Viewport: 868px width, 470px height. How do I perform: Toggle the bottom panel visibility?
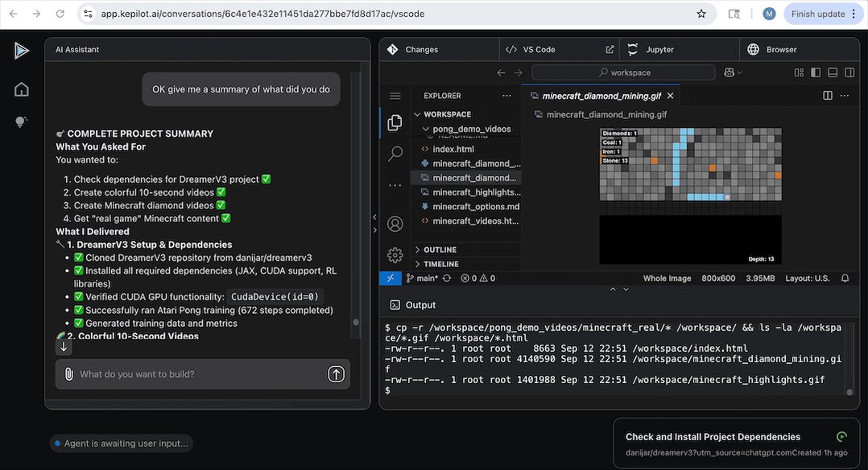coord(833,72)
